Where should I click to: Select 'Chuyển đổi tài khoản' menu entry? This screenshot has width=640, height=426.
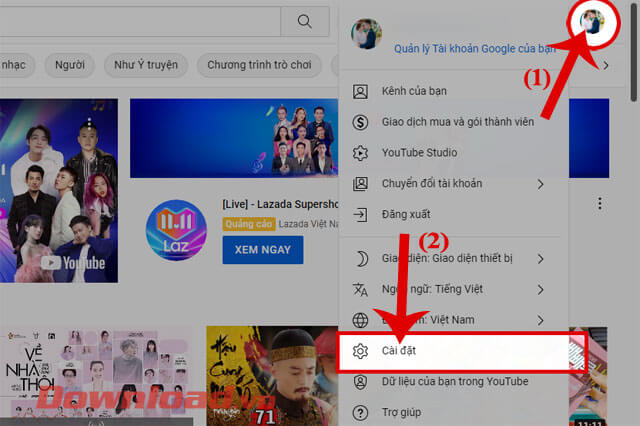[x=453, y=184]
